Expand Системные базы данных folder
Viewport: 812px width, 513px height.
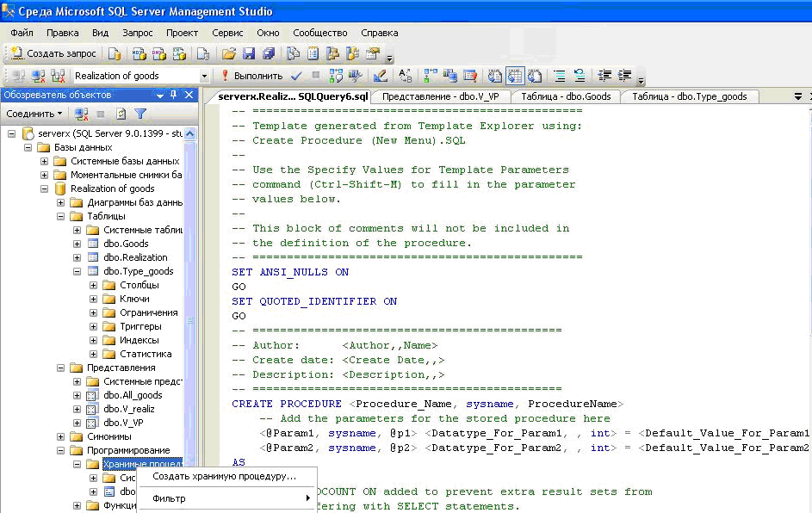pos(45,161)
